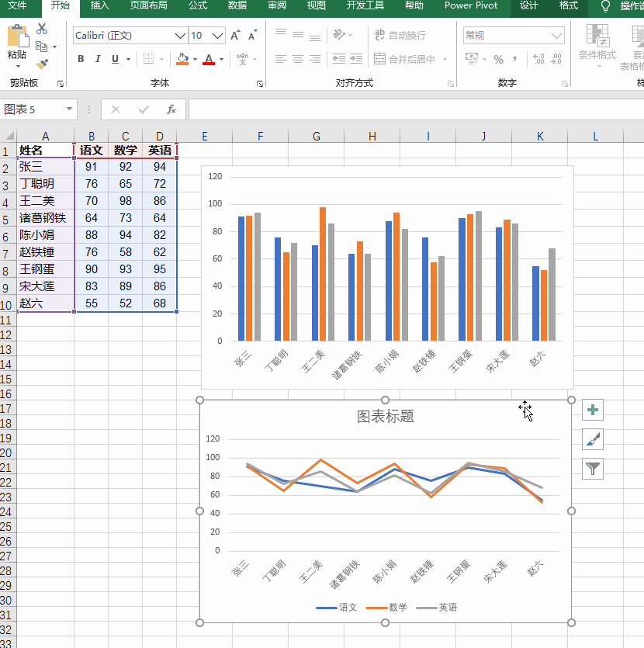Select the Format Painter brush
This screenshot has height=648, width=644.
click(42, 64)
